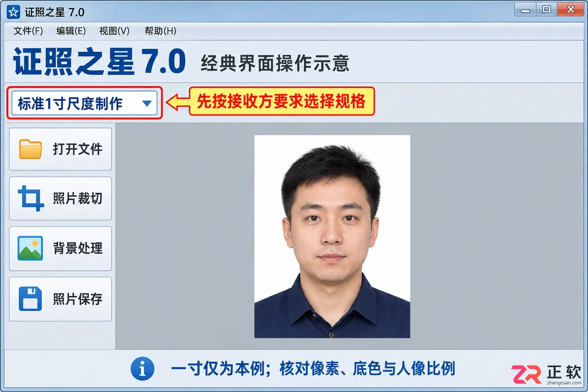
Task: Click the 照片裁切 button label
Action: coord(78,198)
